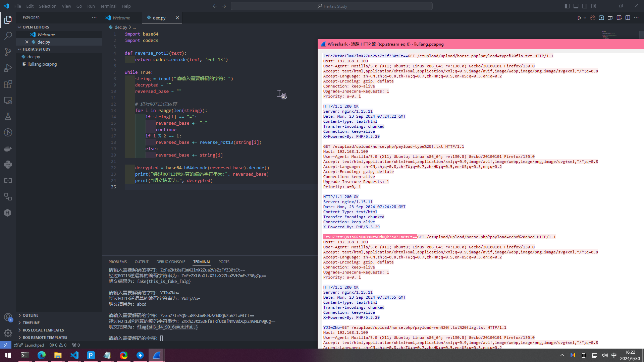
Task: Select Welcome in Open Editors list
Action: click(46, 35)
